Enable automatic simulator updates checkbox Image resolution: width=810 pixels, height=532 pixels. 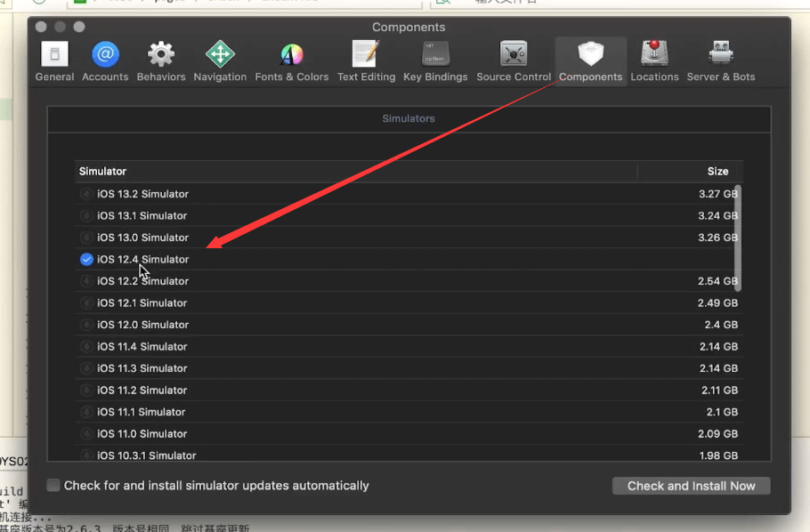[53, 486]
